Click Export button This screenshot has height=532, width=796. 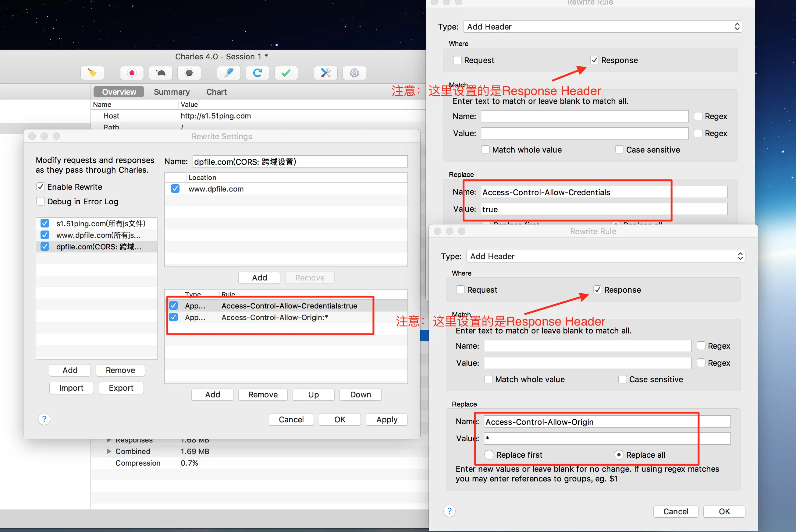pos(121,388)
